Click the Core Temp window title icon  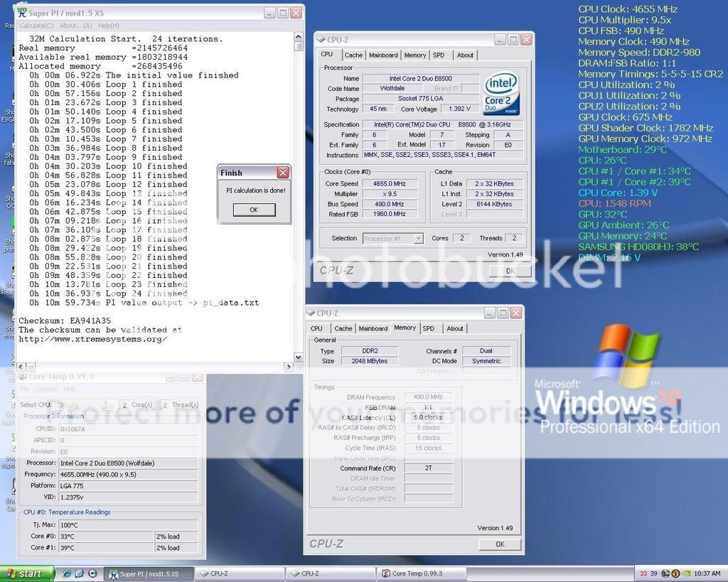pyautogui.click(x=23, y=377)
